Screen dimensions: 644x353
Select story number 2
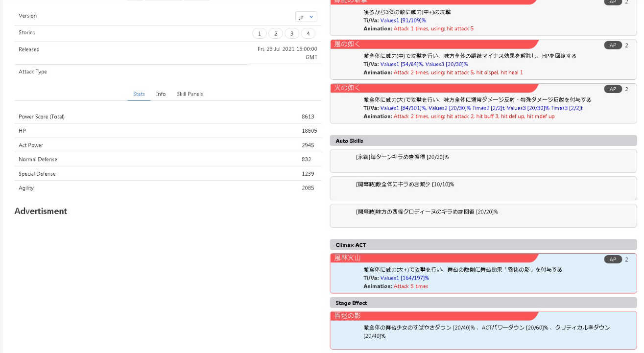tap(276, 33)
